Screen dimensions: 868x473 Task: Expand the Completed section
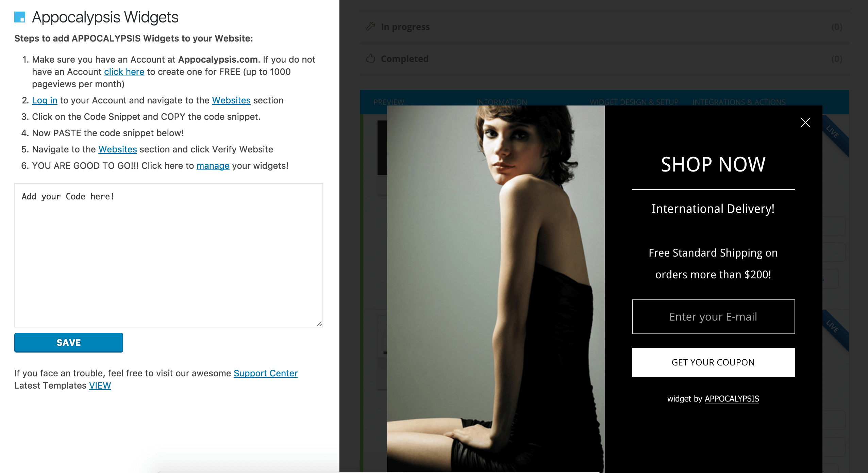[604, 59]
